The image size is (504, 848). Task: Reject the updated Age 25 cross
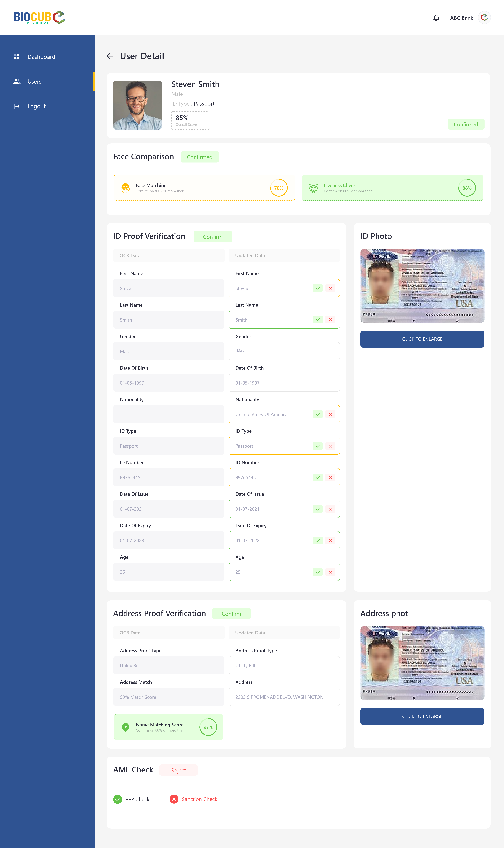click(x=330, y=572)
